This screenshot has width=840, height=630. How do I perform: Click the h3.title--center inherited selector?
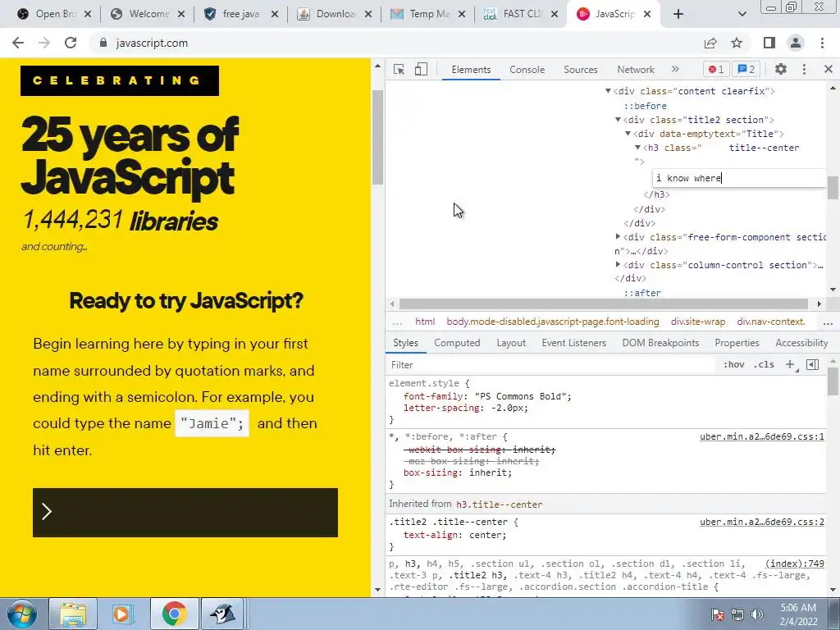(500, 504)
